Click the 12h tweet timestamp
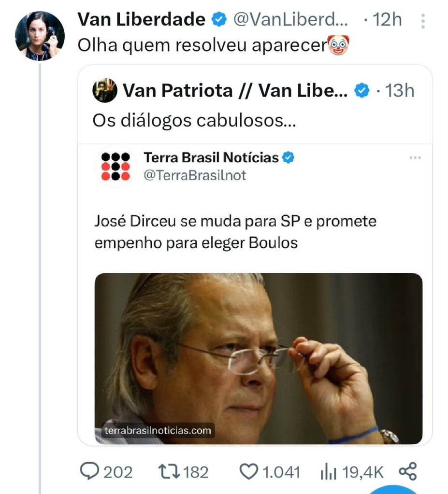448x494 pixels. [388, 20]
